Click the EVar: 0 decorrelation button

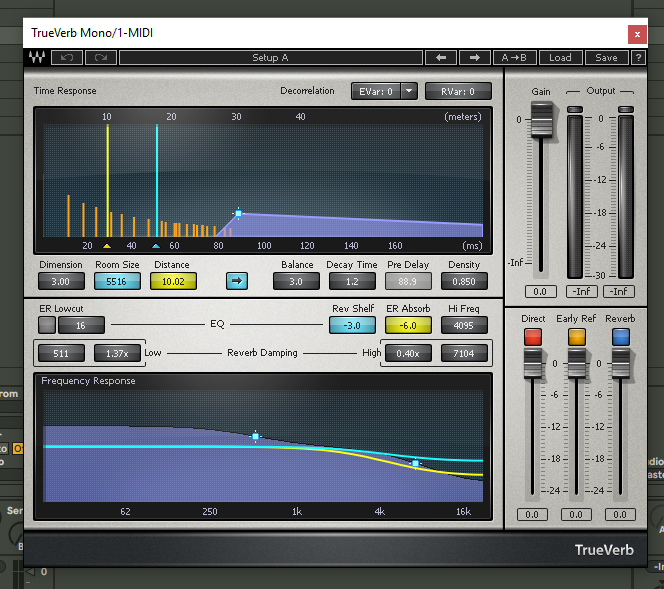(x=376, y=91)
